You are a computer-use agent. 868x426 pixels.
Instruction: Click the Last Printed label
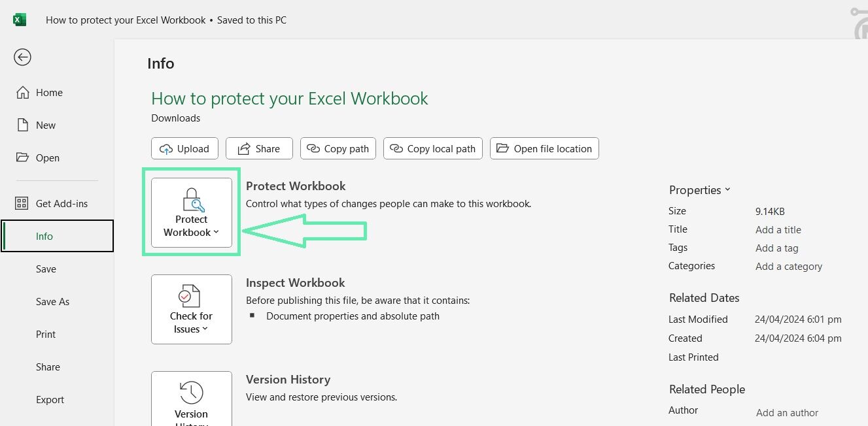693,357
